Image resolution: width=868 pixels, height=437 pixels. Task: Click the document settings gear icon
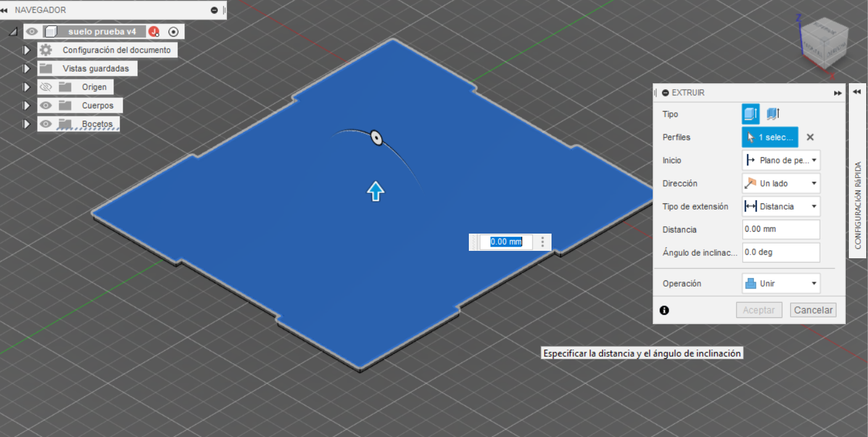click(x=46, y=50)
